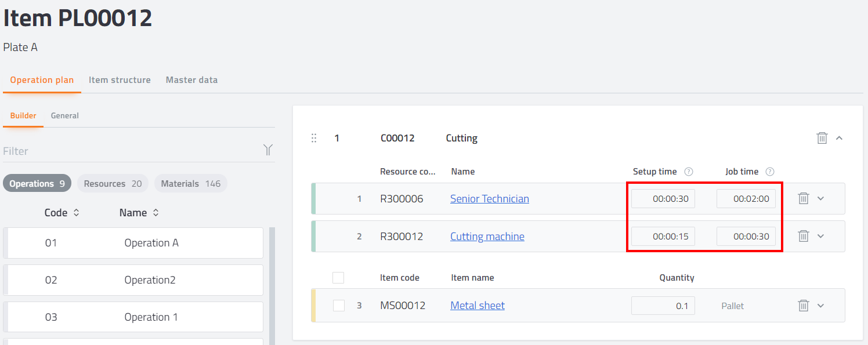Edit Senior Technician job time 00:02:00
Screen dimensions: 868x345
pos(746,199)
